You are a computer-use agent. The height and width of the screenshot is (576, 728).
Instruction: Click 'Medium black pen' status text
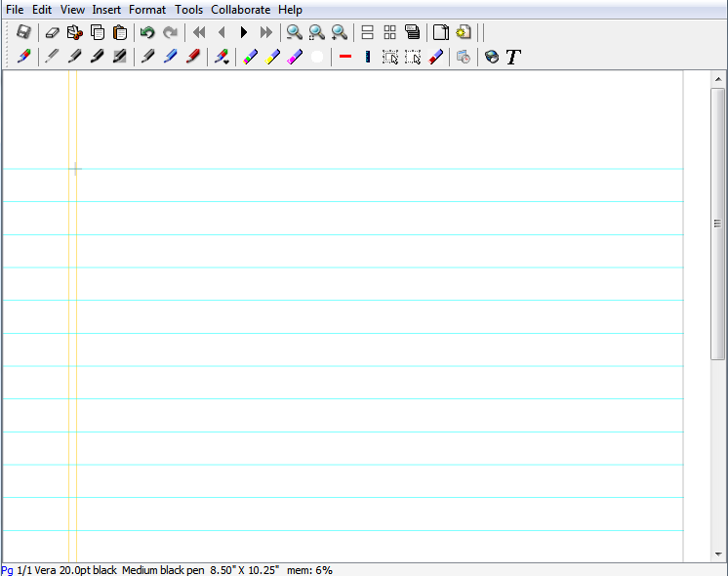pyautogui.click(x=163, y=570)
